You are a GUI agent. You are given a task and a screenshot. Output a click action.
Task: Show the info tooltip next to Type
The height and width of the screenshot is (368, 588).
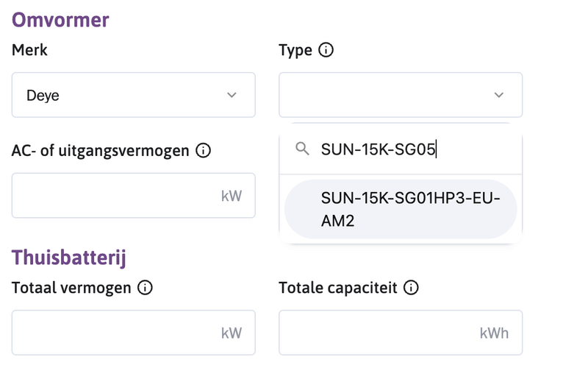point(326,50)
